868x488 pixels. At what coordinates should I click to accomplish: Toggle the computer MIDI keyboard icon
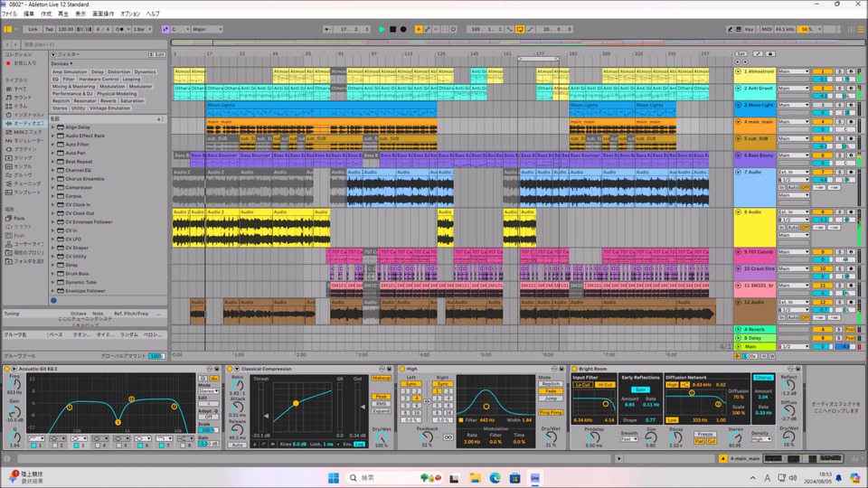coord(738,29)
